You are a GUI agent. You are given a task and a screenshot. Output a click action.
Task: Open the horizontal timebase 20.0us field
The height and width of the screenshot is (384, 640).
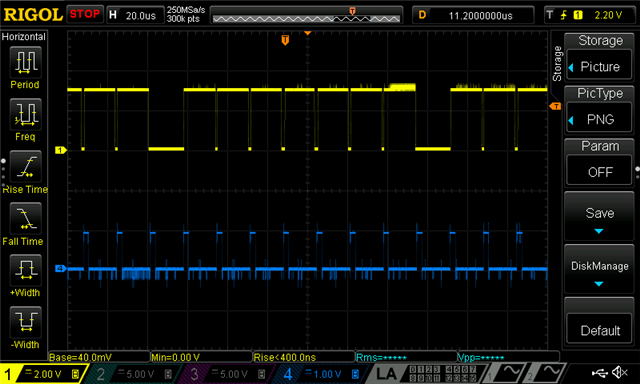(135, 15)
